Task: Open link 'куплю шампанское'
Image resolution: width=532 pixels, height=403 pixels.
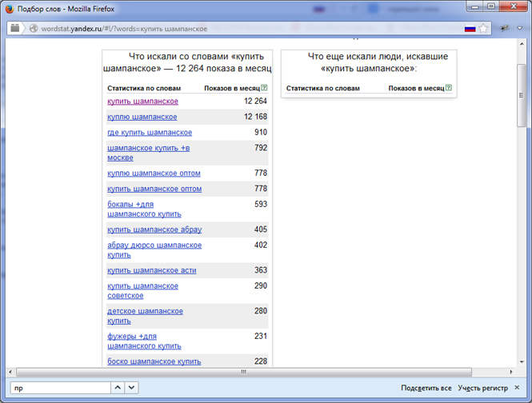Action: pyautogui.click(x=142, y=117)
